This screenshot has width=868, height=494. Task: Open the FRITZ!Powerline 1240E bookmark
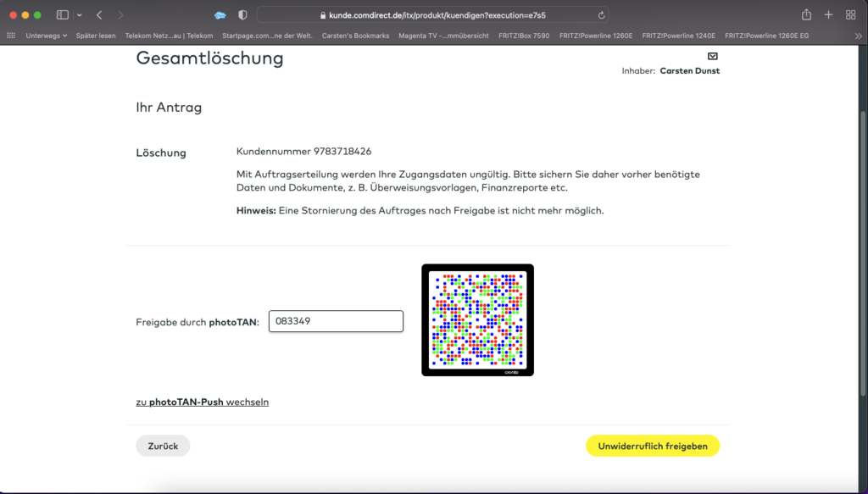click(x=679, y=36)
